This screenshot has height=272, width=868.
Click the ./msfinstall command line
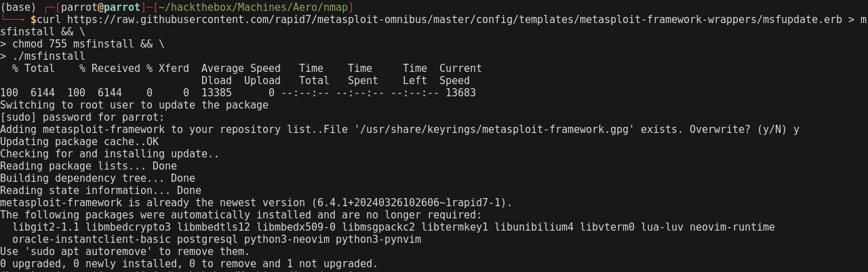coord(49,56)
